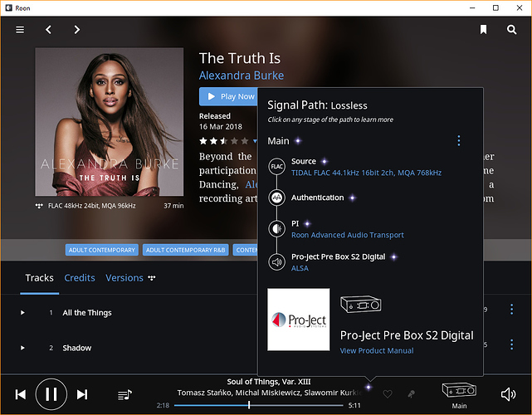
Task: Click the Authentication stage label
Action: tap(317, 198)
